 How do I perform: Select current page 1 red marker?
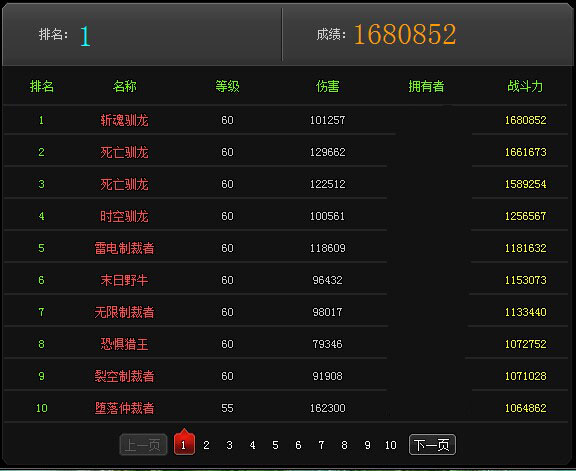pos(184,443)
